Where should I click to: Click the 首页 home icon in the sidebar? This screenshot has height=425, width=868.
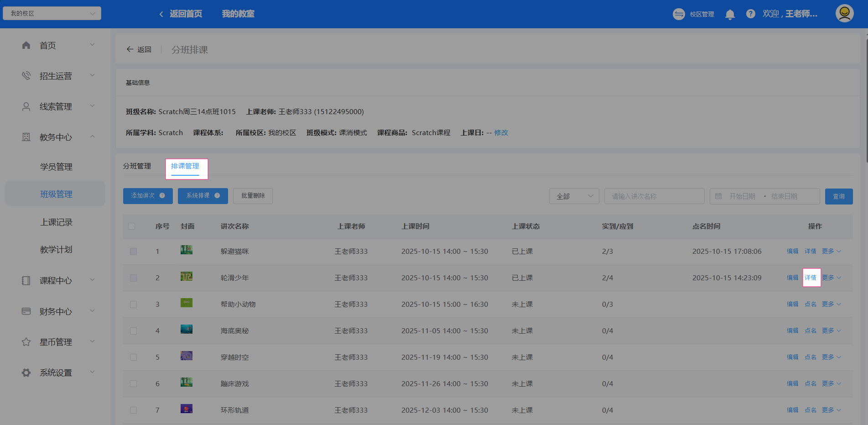(x=26, y=45)
